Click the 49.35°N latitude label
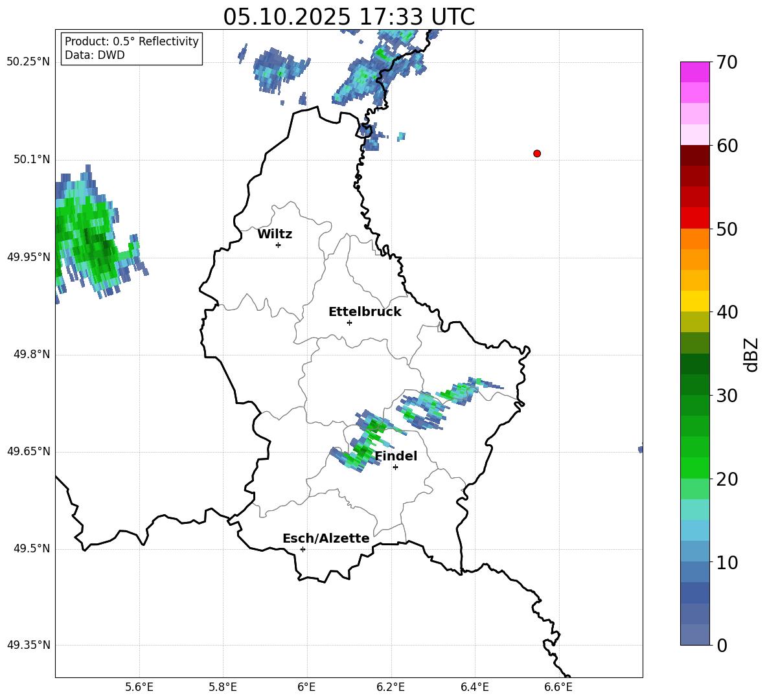Viewport: 767px width, 700px height. click(x=28, y=645)
